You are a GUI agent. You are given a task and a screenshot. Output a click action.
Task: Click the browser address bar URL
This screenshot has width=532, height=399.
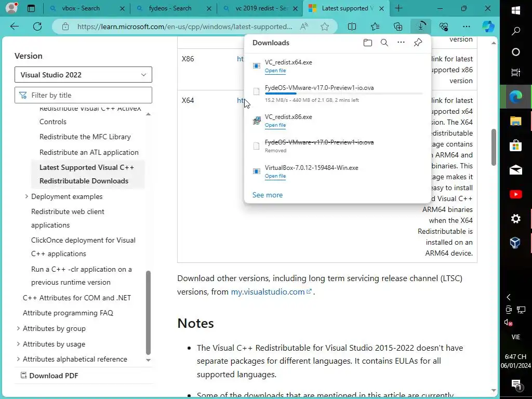tap(184, 26)
